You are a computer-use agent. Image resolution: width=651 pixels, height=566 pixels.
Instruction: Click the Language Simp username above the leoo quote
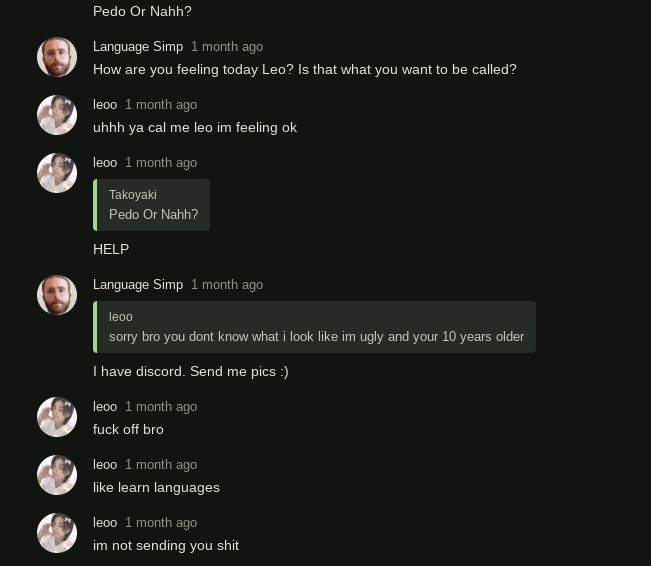tap(138, 284)
